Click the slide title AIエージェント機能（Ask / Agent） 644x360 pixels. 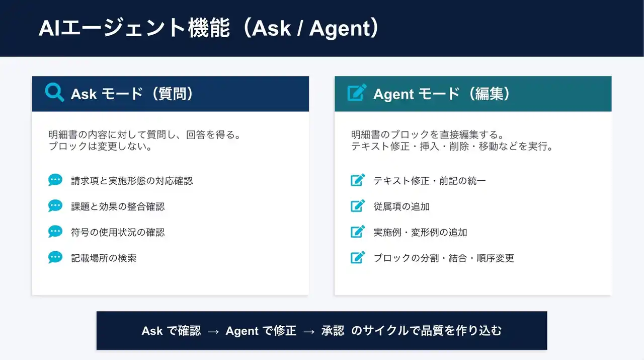point(209,29)
